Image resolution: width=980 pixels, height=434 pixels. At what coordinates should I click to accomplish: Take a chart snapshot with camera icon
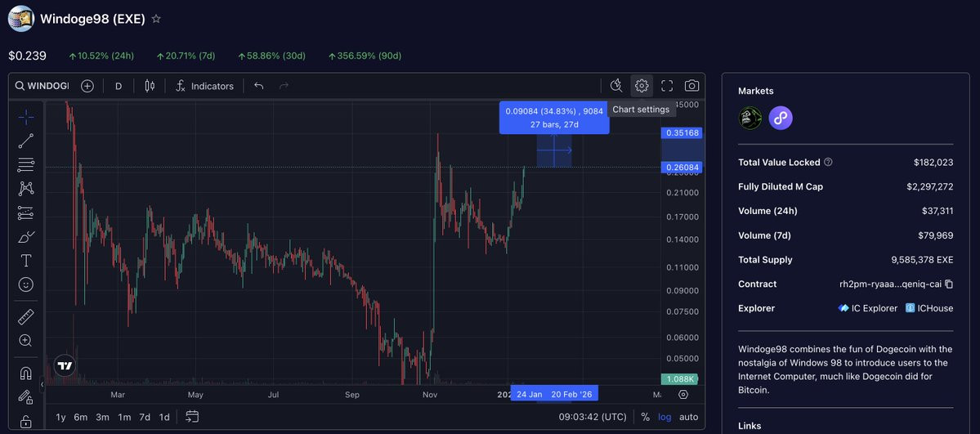point(691,86)
